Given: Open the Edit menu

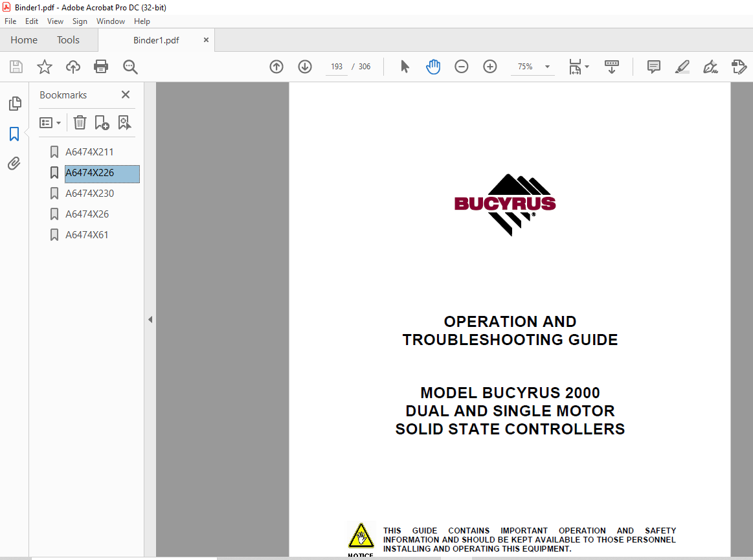Looking at the screenshot, I should 32,21.
